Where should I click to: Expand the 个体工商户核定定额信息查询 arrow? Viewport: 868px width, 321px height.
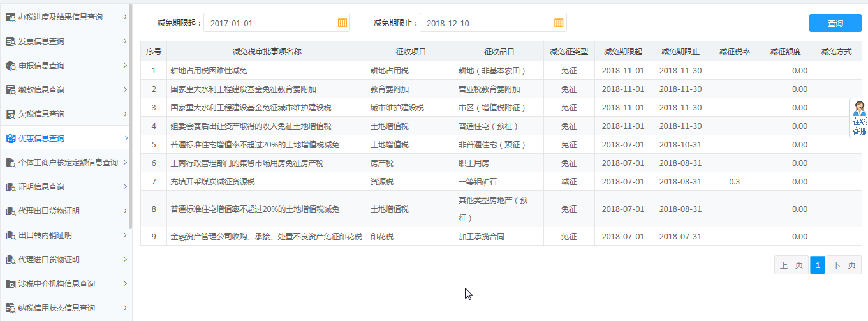(x=125, y=163)
